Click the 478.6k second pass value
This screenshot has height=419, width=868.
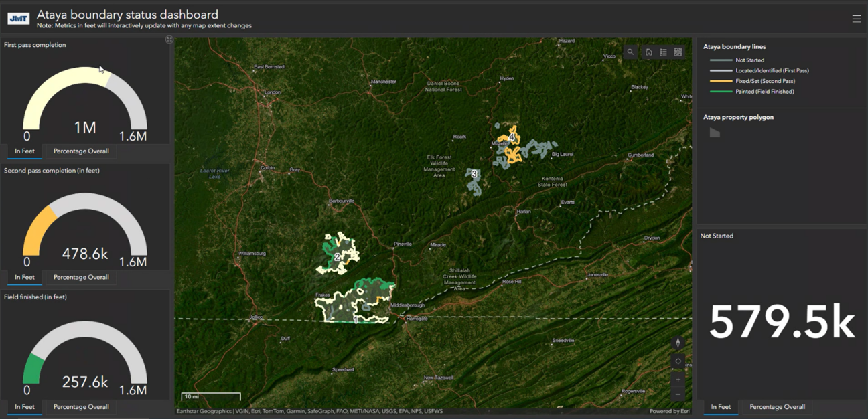85,254
